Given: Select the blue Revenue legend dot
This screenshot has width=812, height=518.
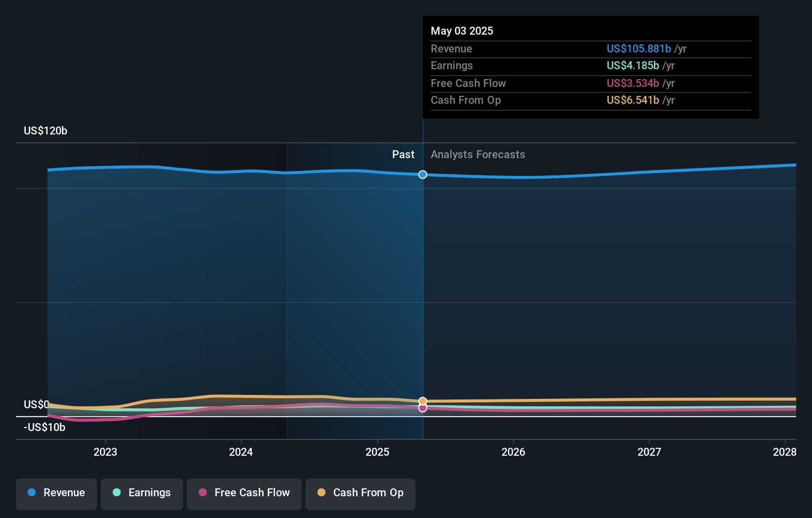Looking at the screenshot, I should point(33,493).
